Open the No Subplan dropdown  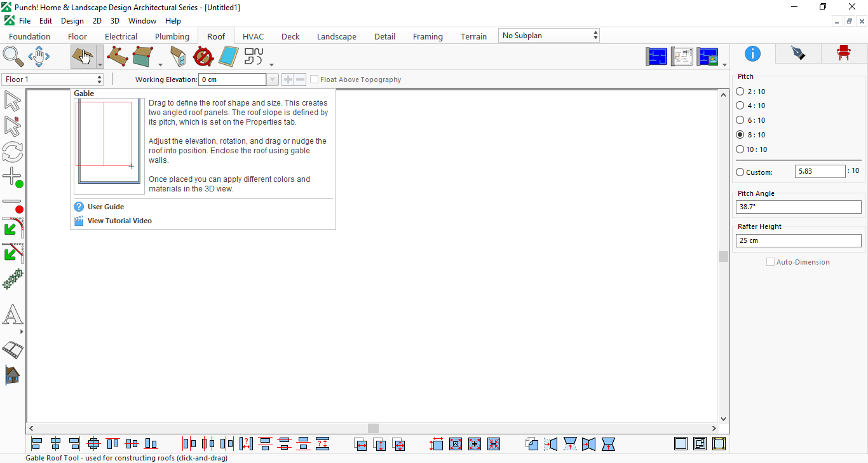click(549, 36)
